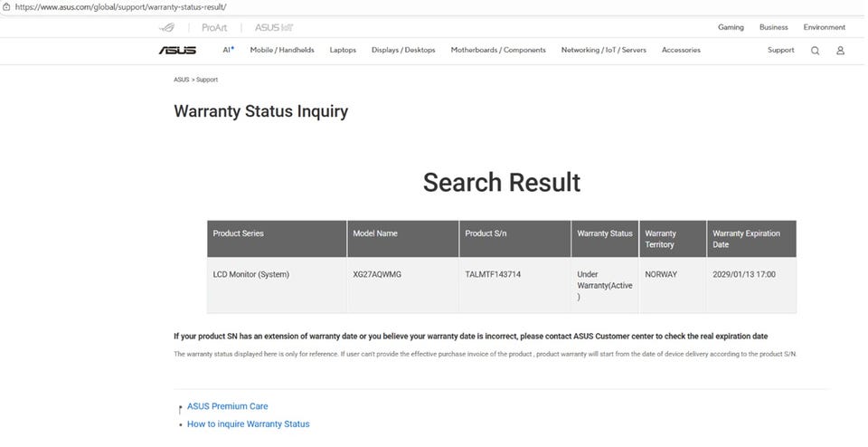The image size is (868, 447).
Task: Open the search magnifier icon
Action: (815, 51)
